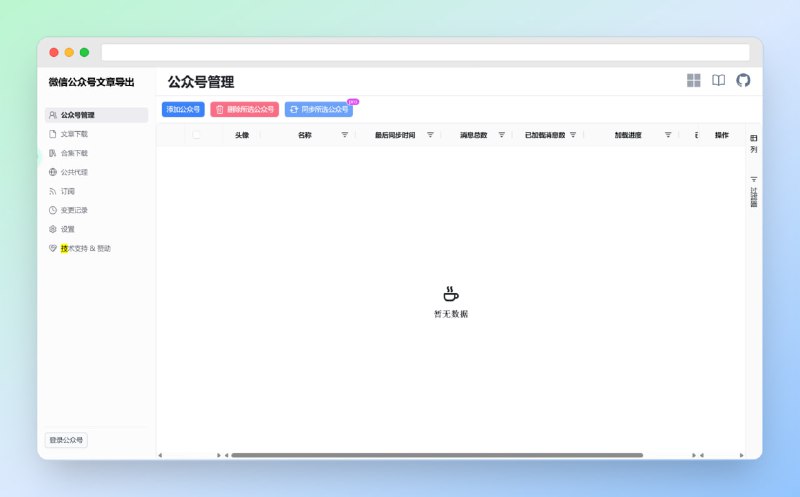Sort by 最后同步时间 column header
This screenshot has height=497, width=800.
click(395, 135)
